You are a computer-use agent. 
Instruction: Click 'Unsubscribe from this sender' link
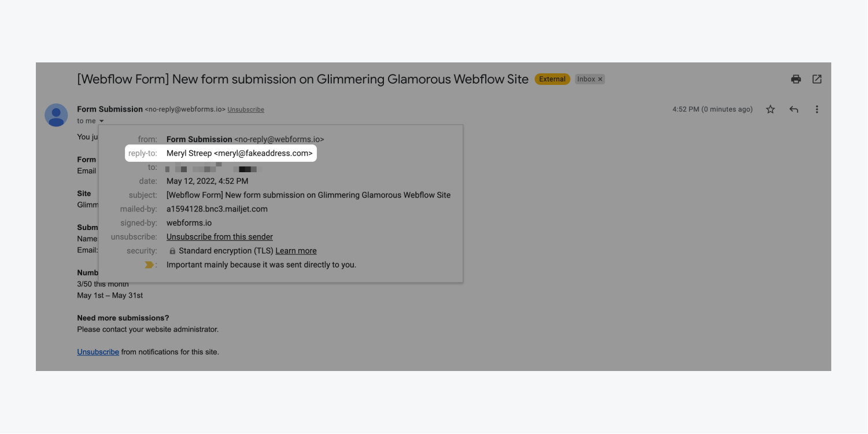[x=220, y=237]
